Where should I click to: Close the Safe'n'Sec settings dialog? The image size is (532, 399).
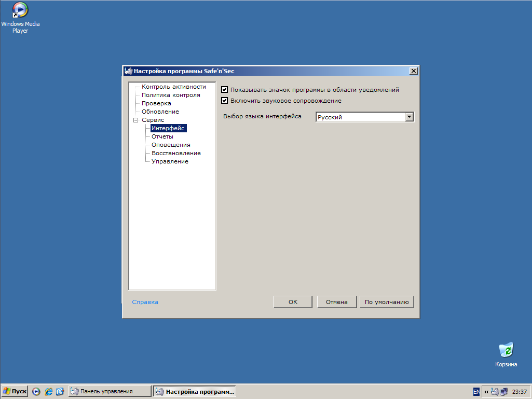pos(413,71)
